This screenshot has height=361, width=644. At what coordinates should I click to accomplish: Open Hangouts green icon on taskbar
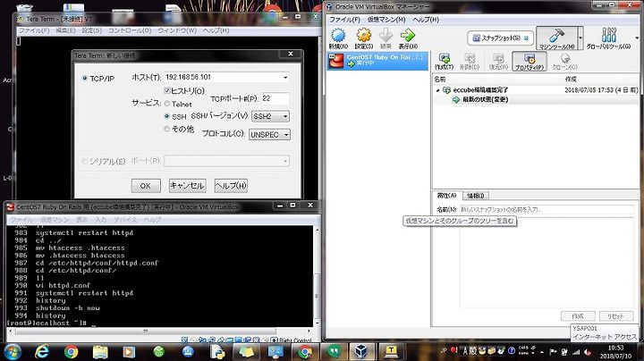click(335, 352)
